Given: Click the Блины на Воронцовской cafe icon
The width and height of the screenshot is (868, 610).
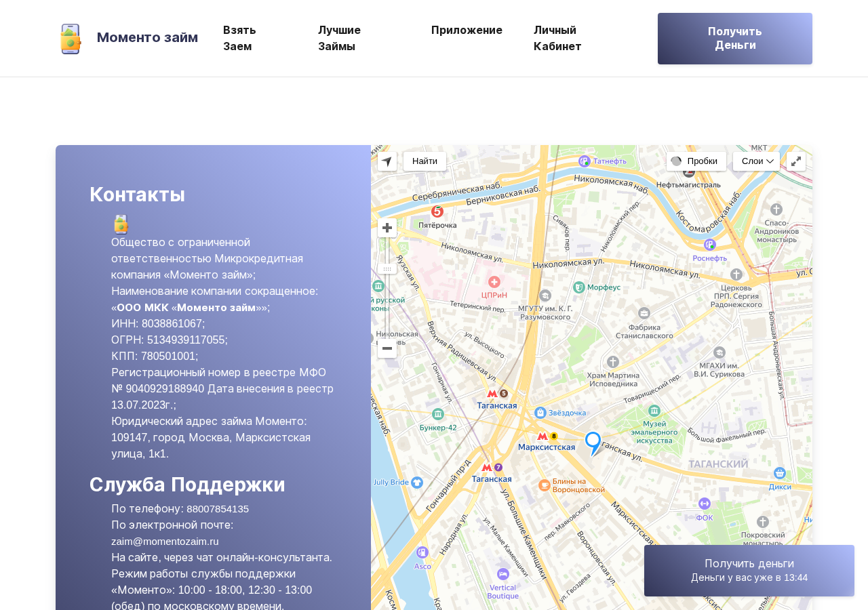Looking at the screenshot, I should tap(545, 485).
